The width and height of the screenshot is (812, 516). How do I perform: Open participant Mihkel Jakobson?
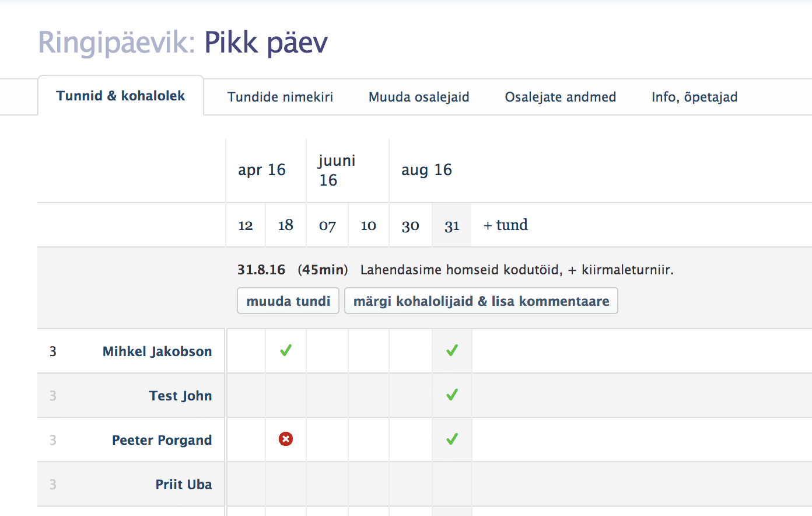click(x=157, y=351)
